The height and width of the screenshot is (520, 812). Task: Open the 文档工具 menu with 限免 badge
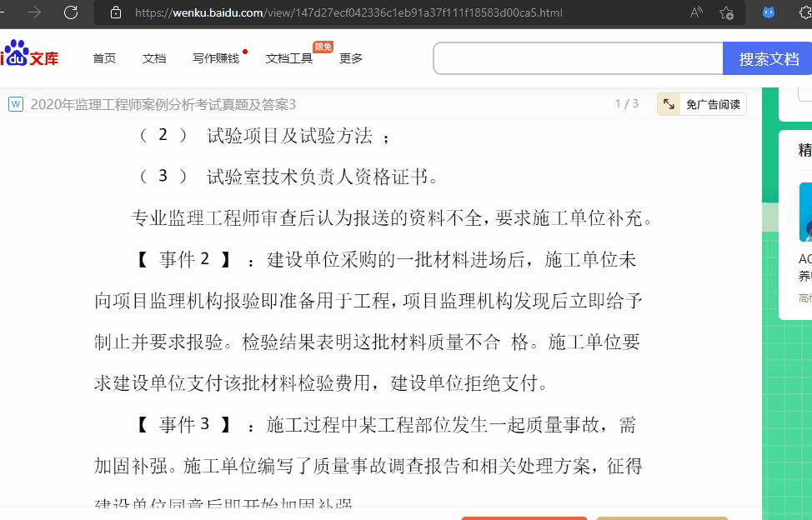[x=288, y=59]
